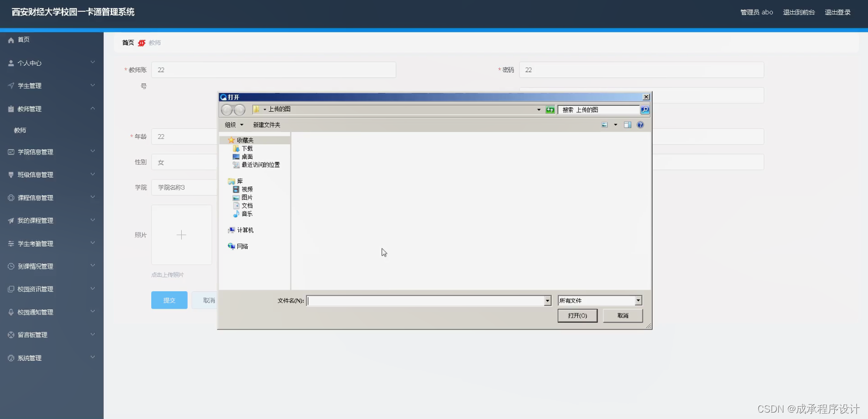
Task: Click the 校园通知管理 microphone icon in the sidebar
Action: [11, 312]
